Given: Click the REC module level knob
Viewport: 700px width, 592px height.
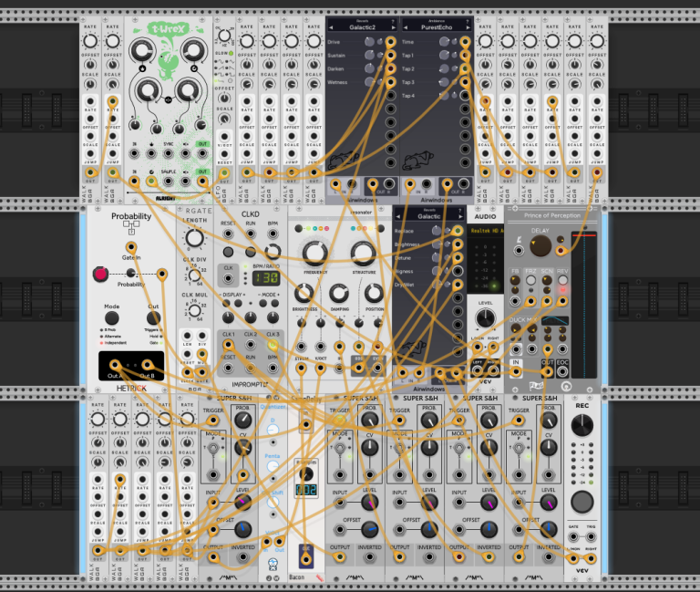Looking at the screenshot, I should point(582,425).
